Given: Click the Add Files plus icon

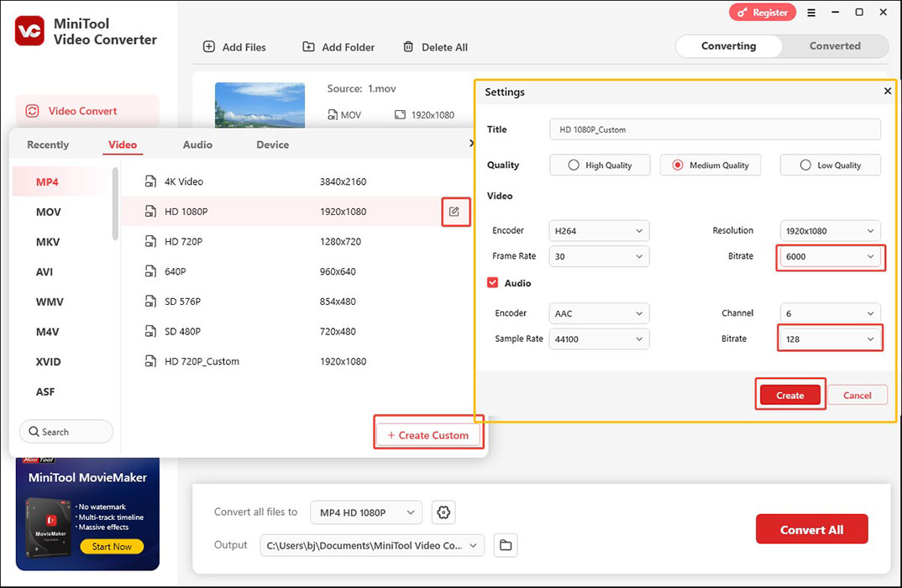Looking at the screenshot, I should pyautogui.click(x=209, y=46).
